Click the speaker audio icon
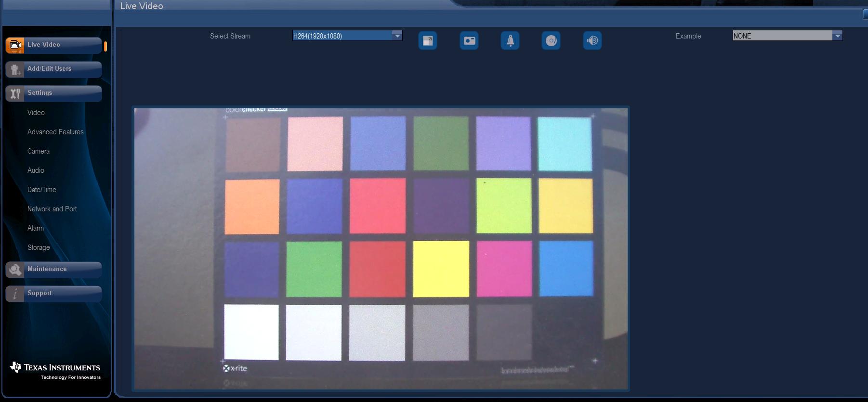This screenshot has width=868, height=402. click(x=592, y=40)
